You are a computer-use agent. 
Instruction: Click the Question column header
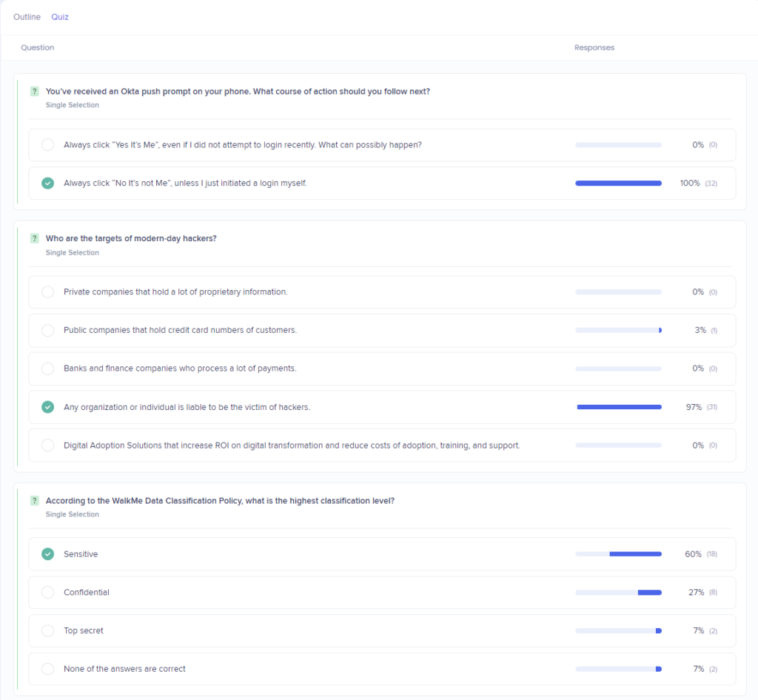tap(37, 47)
